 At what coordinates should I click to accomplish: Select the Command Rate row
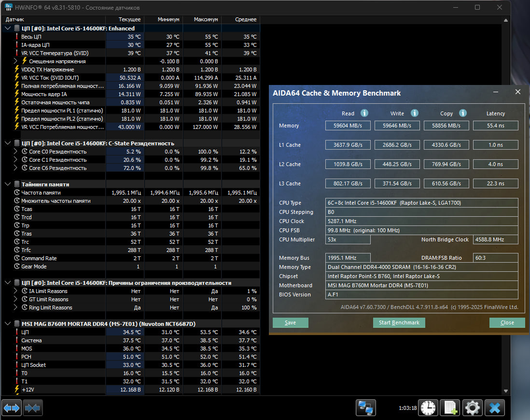(130, 258)
